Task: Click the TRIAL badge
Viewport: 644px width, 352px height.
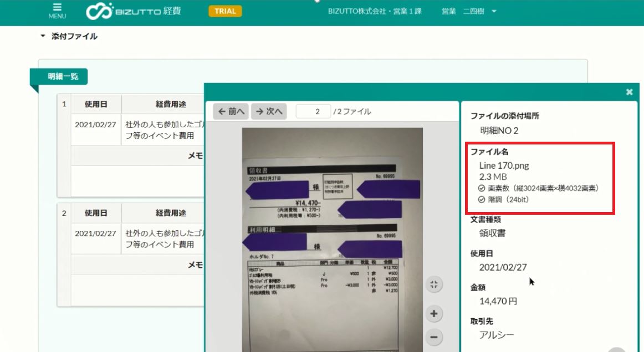Action: coord(225,11)
